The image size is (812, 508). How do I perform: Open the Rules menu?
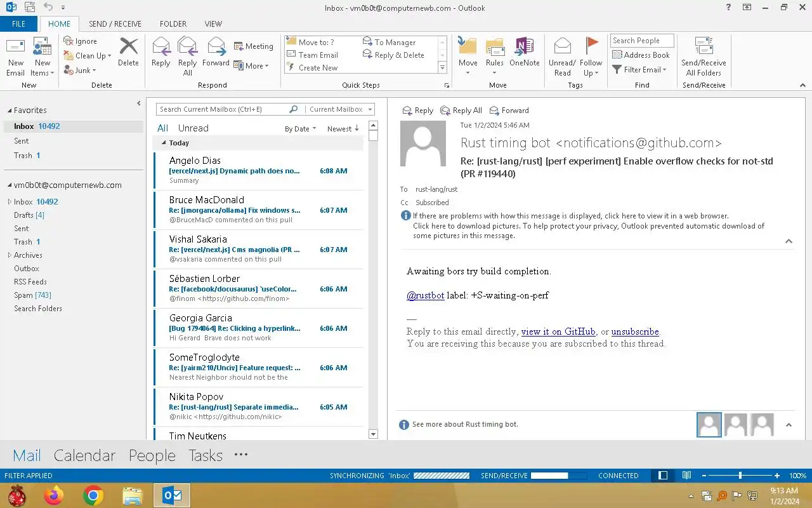tap(495, 57)
